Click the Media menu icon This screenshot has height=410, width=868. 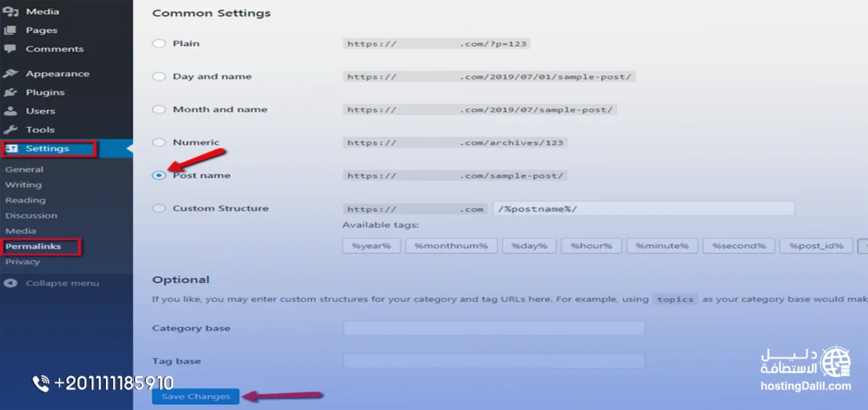coord(10,12)
